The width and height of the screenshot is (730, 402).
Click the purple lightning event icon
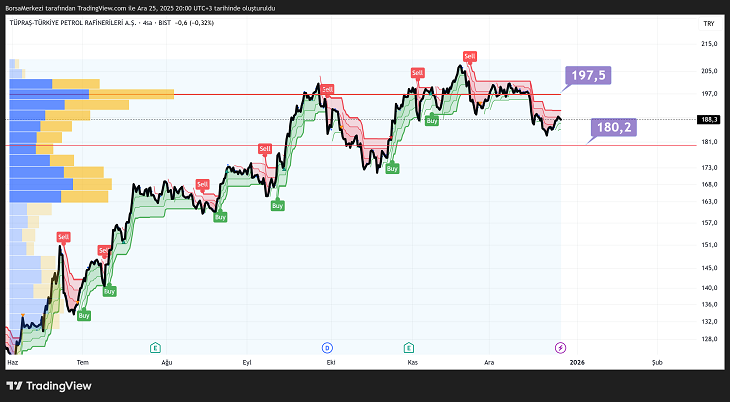[560, 347]
